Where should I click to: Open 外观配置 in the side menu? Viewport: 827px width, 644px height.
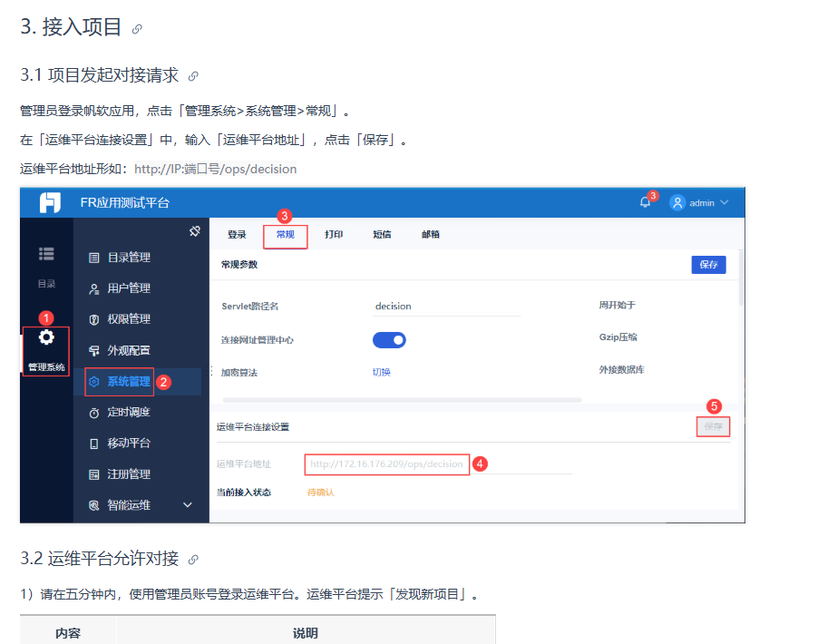(x=129, y=350)
